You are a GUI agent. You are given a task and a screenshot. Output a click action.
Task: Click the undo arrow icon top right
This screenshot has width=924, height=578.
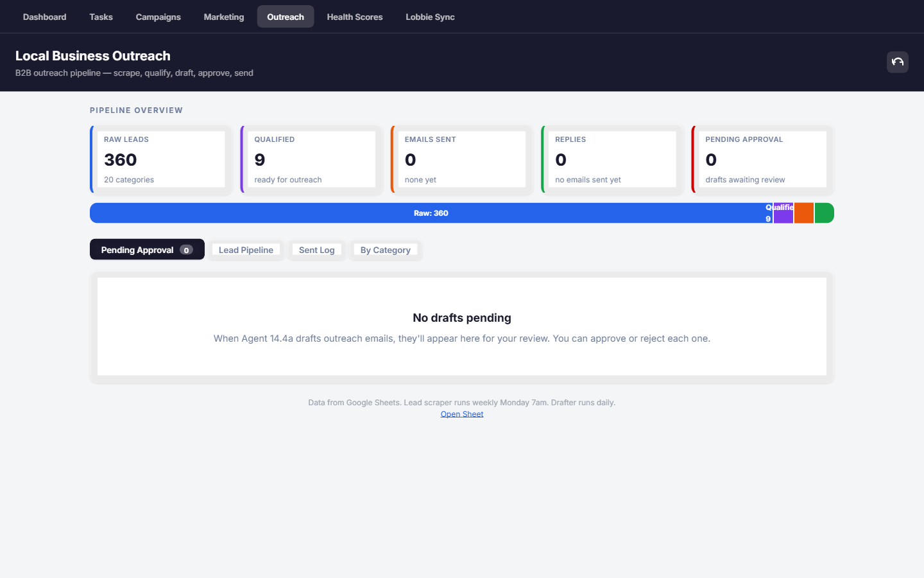pyautogui.click(x=897, y=62)
